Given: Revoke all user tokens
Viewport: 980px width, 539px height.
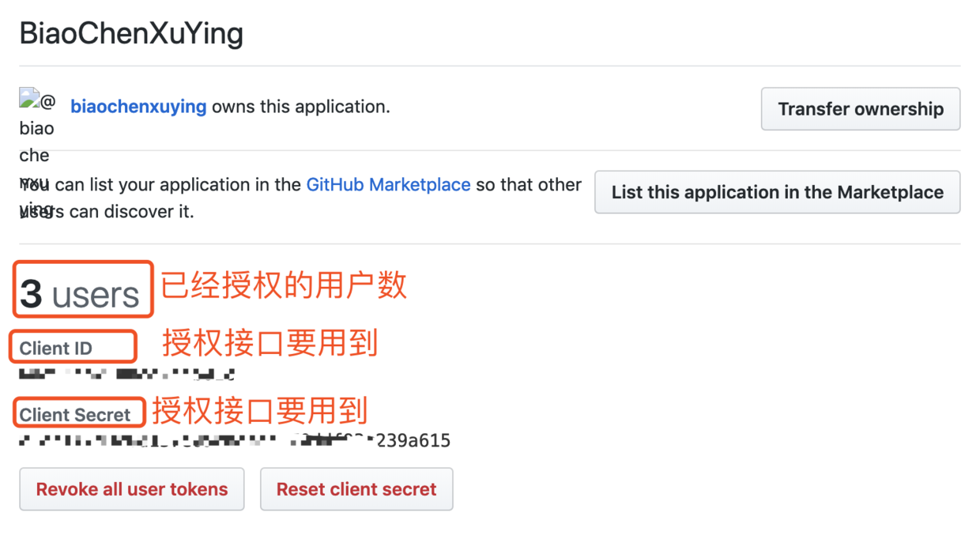Looking at the screenshot, I should click(x=132, y=489).
